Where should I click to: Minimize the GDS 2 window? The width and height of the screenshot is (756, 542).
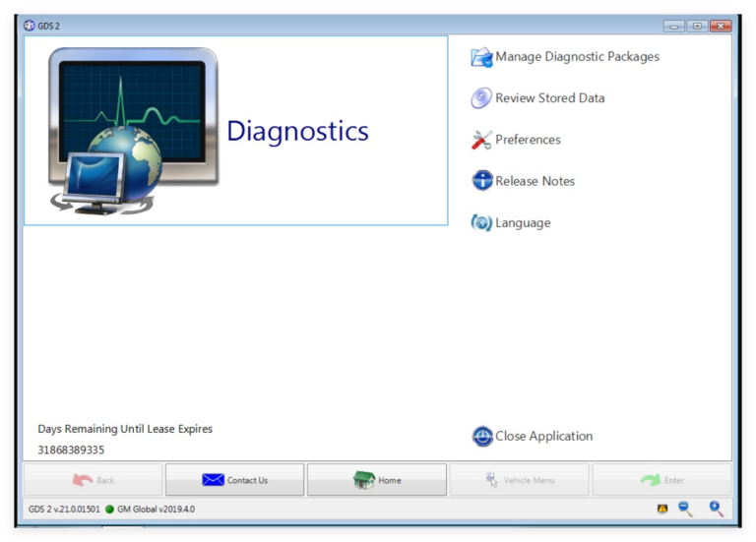(673, 26)
